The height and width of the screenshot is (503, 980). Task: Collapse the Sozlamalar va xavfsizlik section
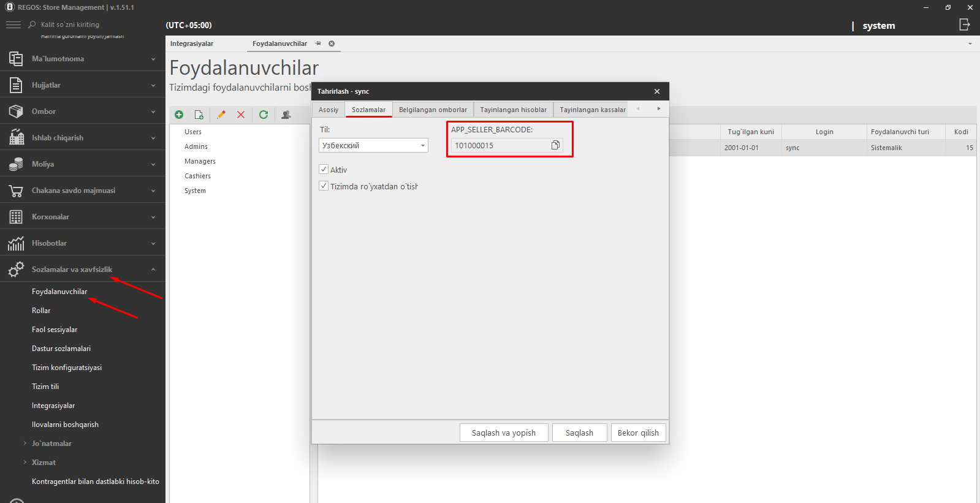[153, 270]
